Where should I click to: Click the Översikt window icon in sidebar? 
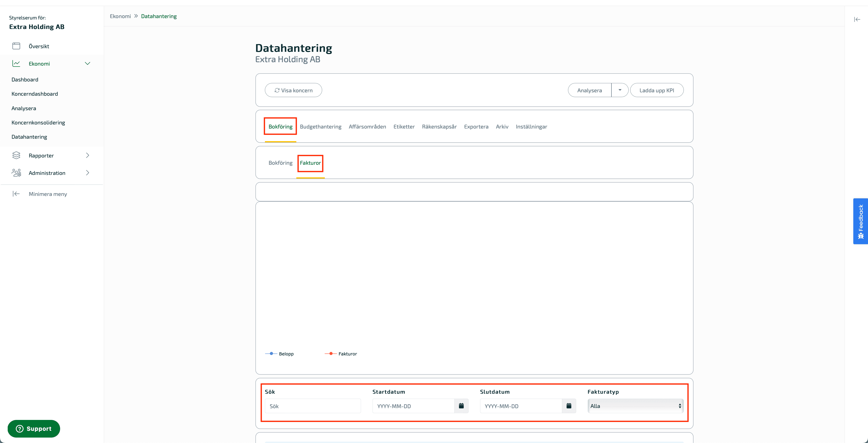pos(16,46)
